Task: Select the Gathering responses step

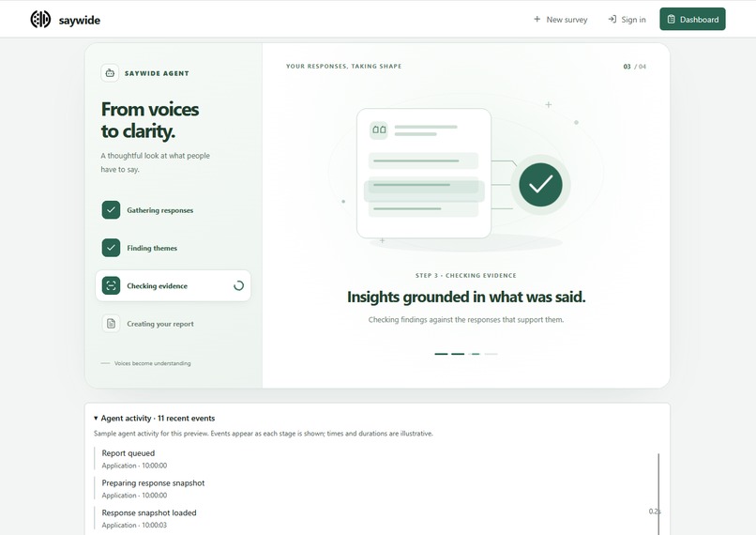Action: 173,210
